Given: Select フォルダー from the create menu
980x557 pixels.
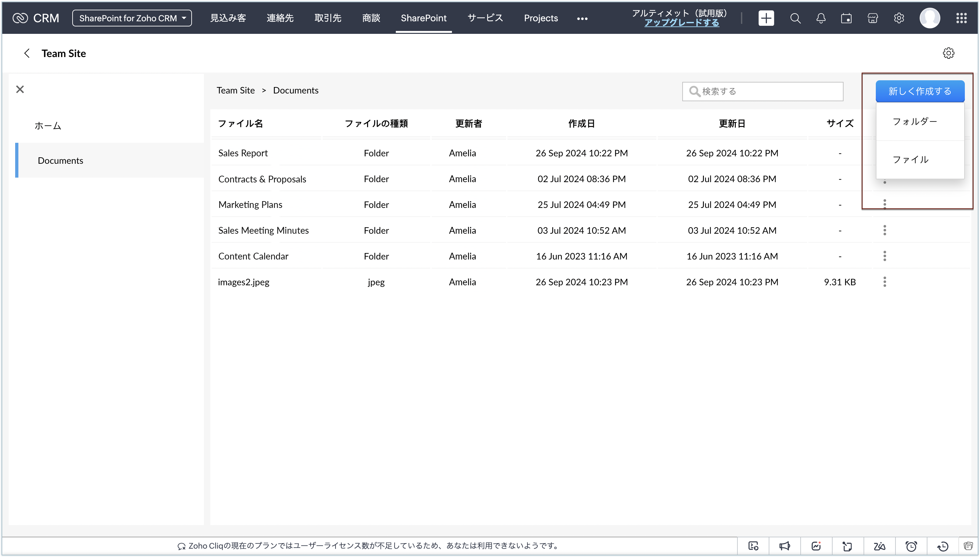Looking at the screenshot, I should (915, 122).
